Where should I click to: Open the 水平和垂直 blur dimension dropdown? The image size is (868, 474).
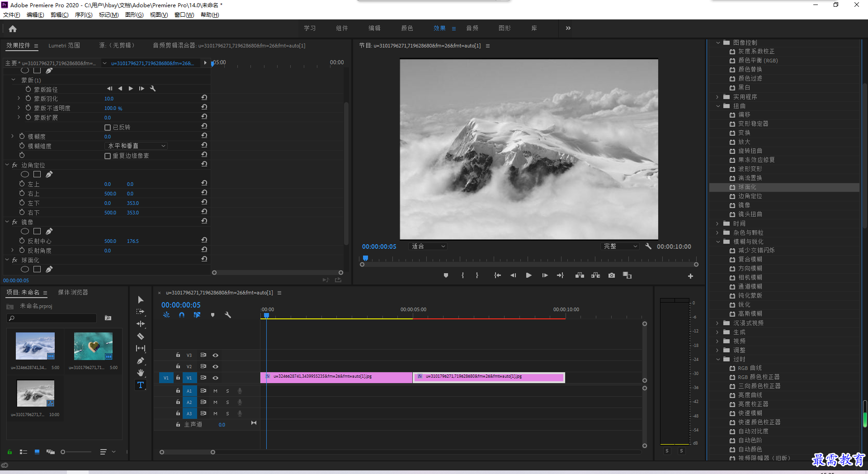click(x=136, y=146)
